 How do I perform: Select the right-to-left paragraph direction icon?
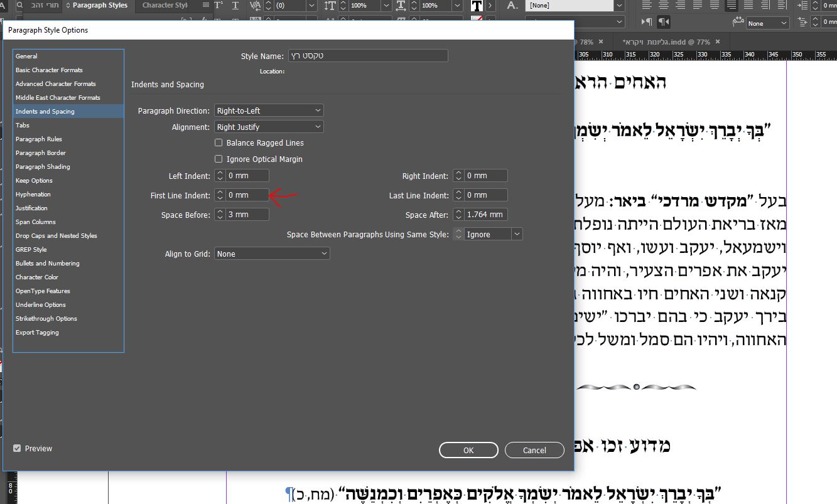tap(664, 21)
